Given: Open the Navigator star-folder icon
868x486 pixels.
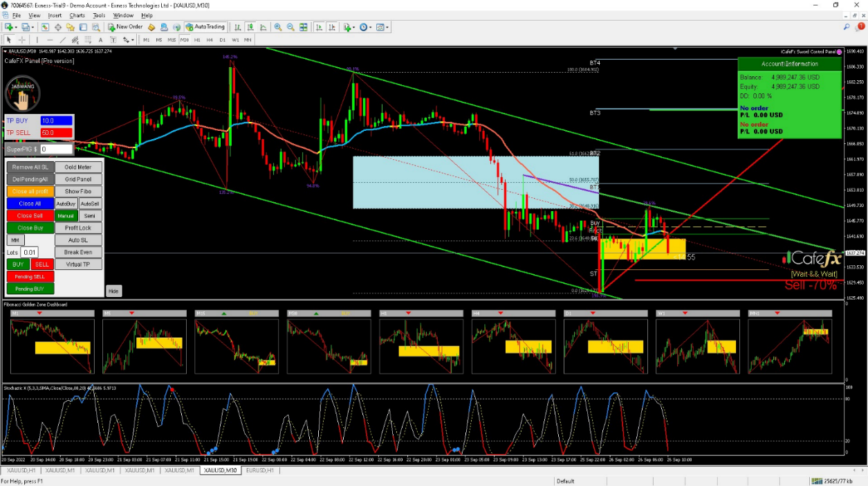Looking at the screenshot, I should (x=71, y=27).
